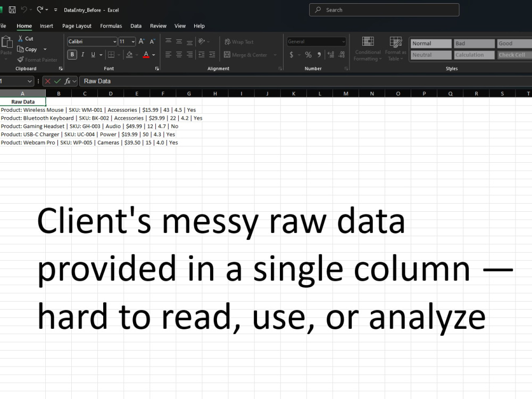Click the Orientation angled text icon
The height and width of the screenshot is (399, 532).
(202, 41)
